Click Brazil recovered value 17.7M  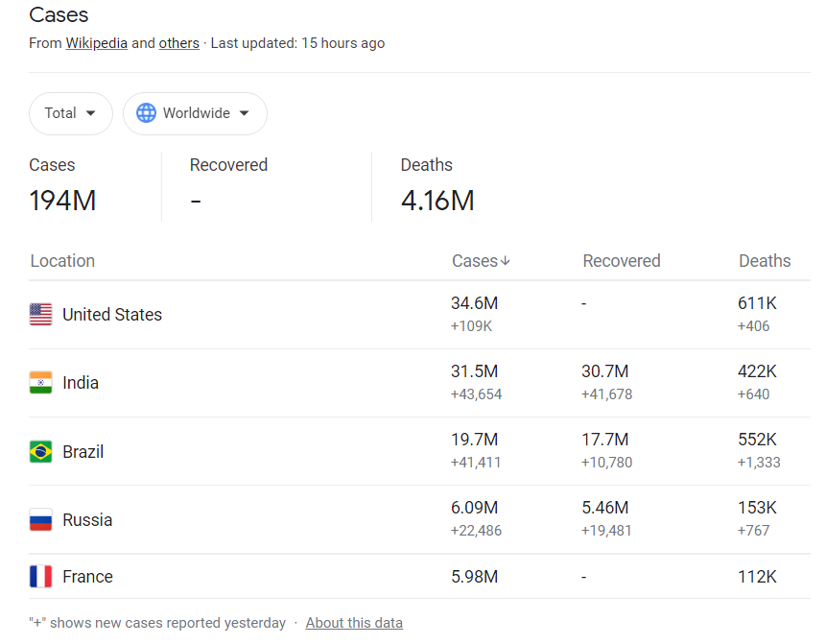tap(604, 440)
